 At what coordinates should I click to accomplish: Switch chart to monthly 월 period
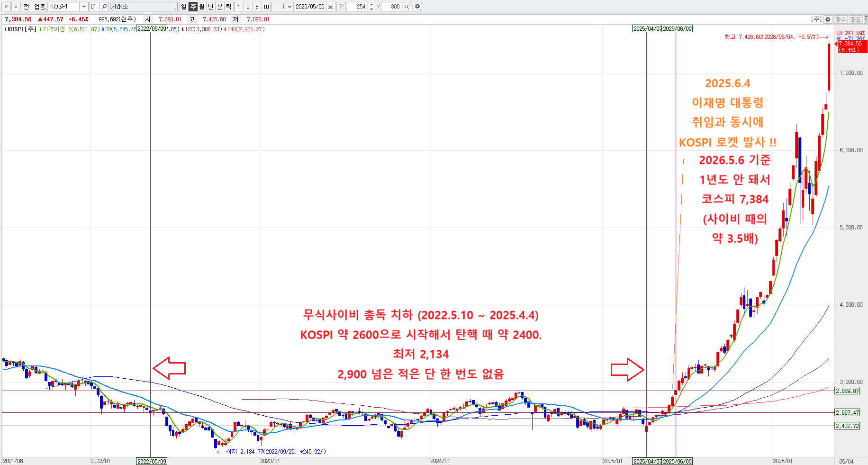pos(202,7)
